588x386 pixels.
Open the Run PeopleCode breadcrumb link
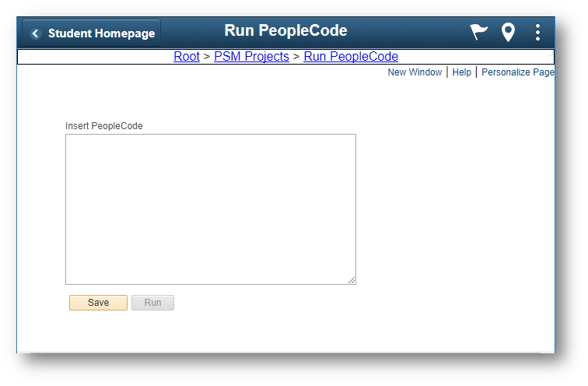(x=351, y=56)
